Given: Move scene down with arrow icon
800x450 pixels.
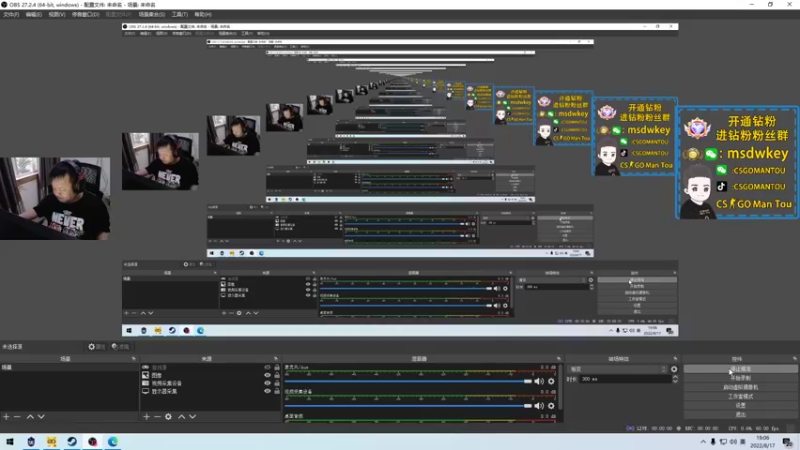Looking at the screenshot, I should pyautogui.click(x=41, y=417).
